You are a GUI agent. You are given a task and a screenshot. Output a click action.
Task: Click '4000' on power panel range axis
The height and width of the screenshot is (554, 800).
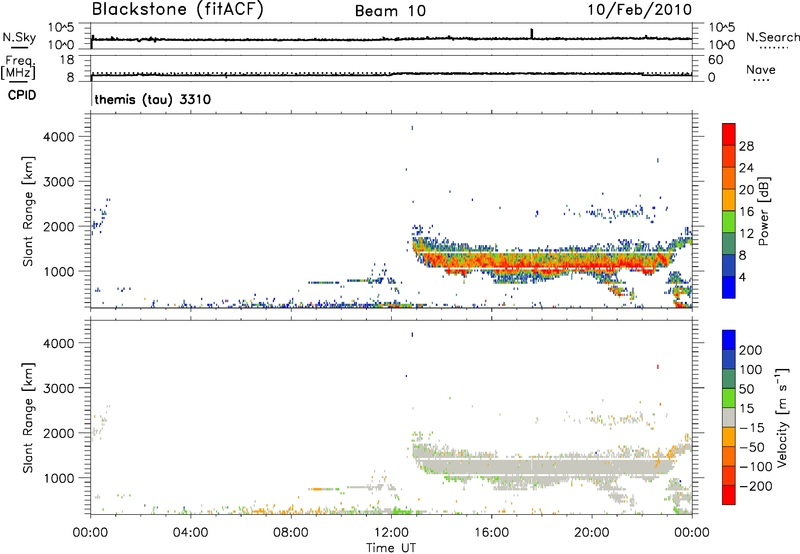tap(59, 137)
